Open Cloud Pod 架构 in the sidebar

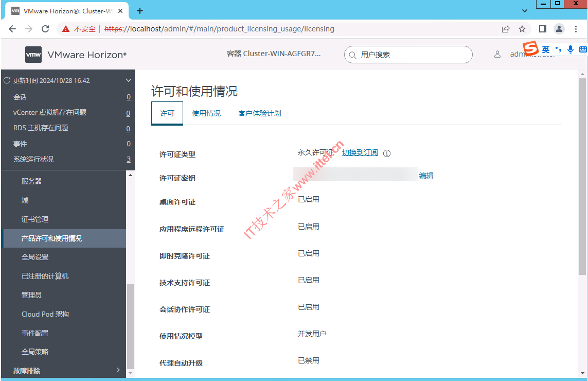click(x=45, y=314)
